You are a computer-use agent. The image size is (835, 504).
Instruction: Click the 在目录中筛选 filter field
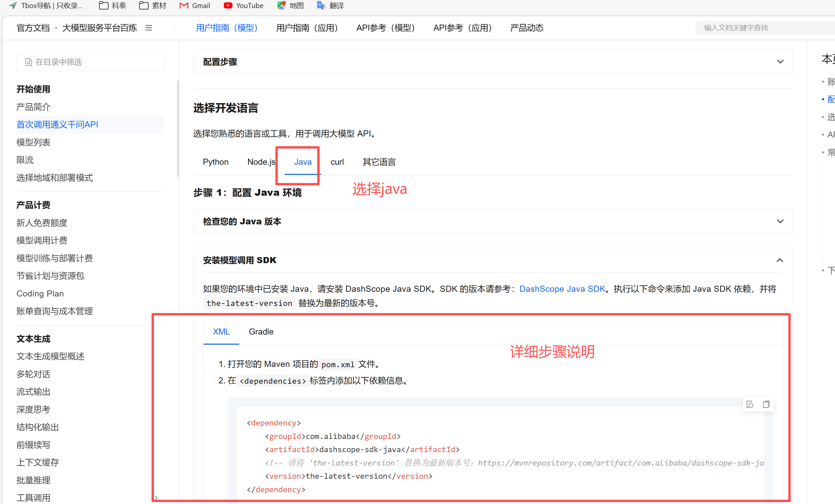coord(91,62)
